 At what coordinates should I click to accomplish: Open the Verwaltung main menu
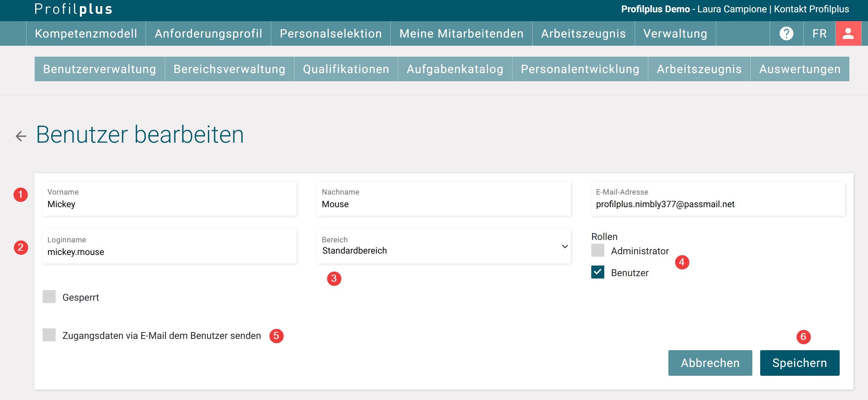[x=675, y=33]
